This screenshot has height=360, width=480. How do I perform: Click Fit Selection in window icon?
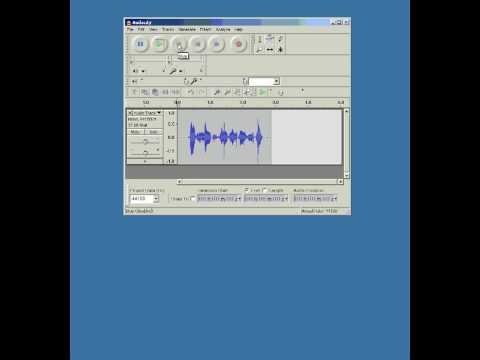[237, 92]
